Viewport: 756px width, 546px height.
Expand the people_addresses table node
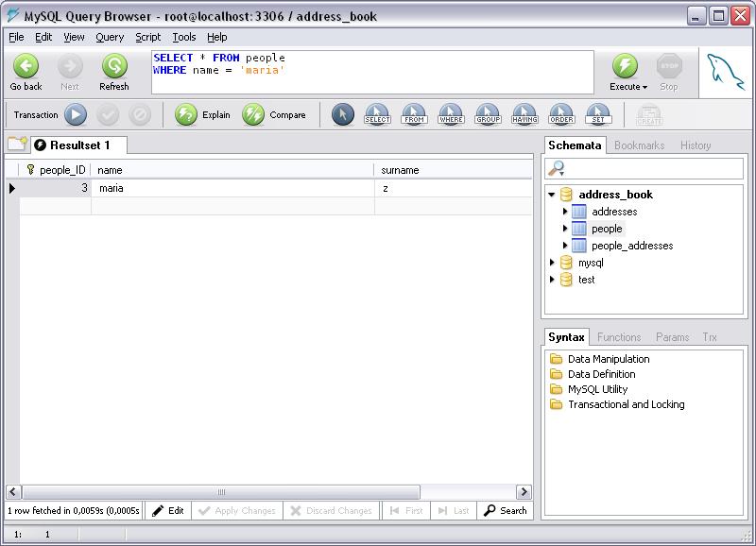pos(565,246)
